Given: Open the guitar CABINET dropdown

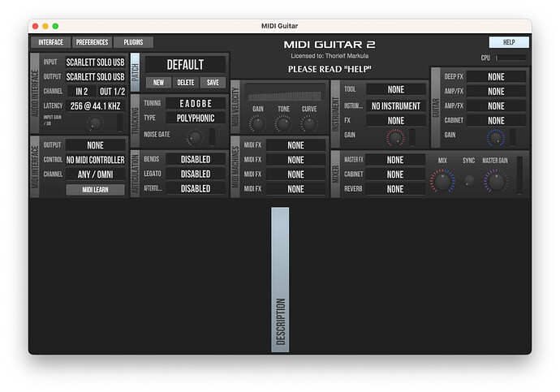Looking at the screenshot, I should click(x=496, y=121).
